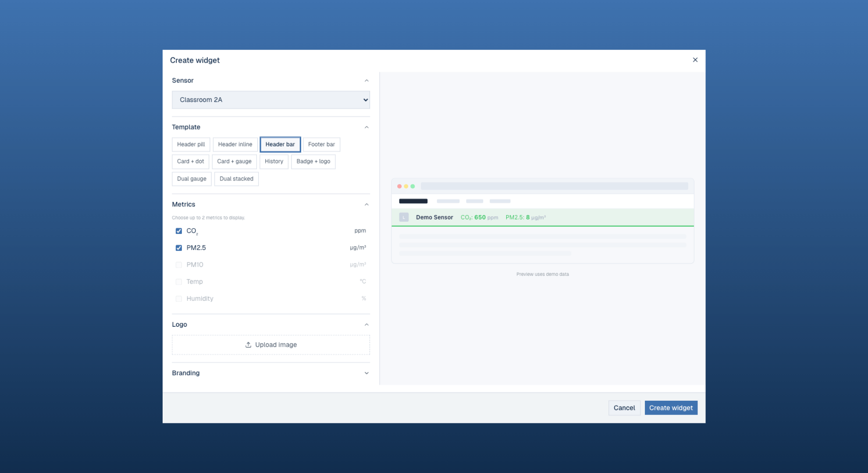Select the History template

[x=274, y=162]
